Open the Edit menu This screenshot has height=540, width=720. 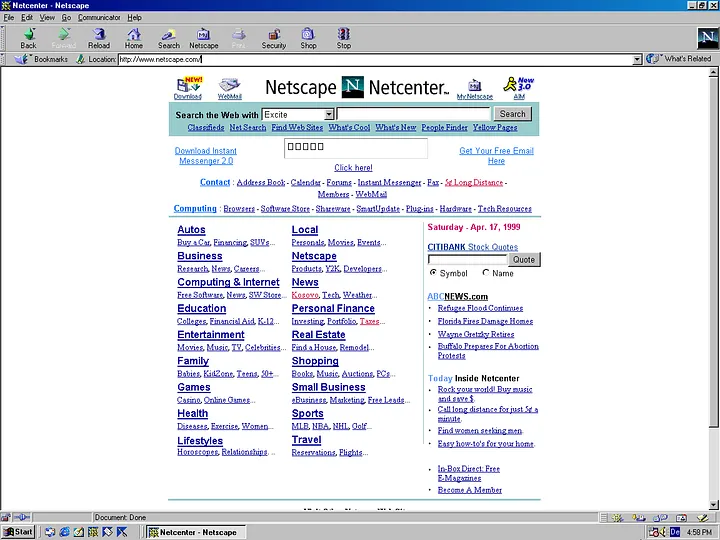[x=27, y=17]
